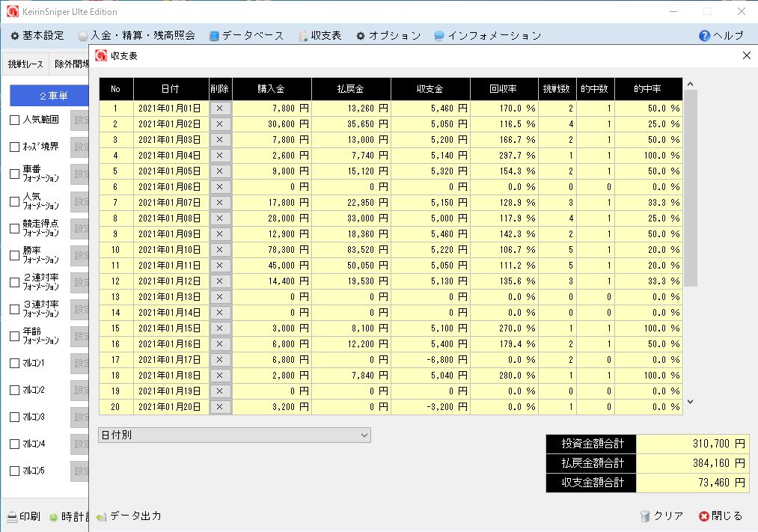Open the 基本設定 menu
The image size is (758, 532).
(x=37, y=36)
